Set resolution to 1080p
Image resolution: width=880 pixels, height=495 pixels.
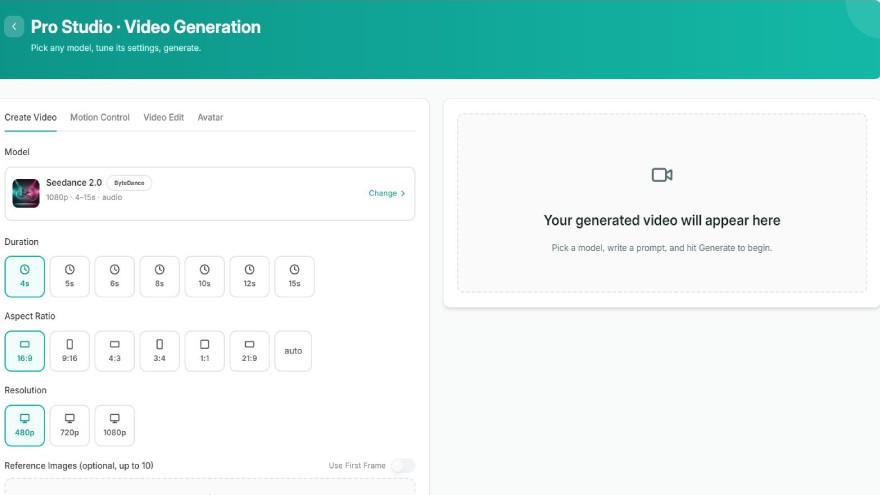[x=114, y=425]
